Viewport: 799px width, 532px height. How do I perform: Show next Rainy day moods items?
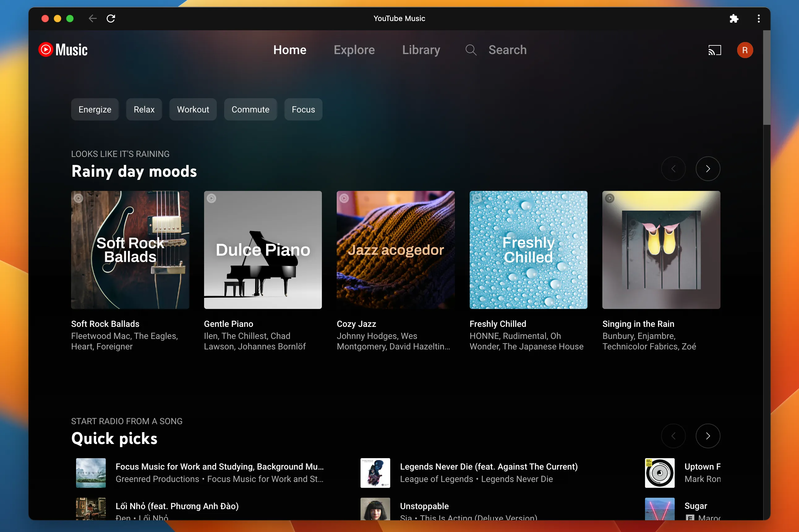[708, 169]
